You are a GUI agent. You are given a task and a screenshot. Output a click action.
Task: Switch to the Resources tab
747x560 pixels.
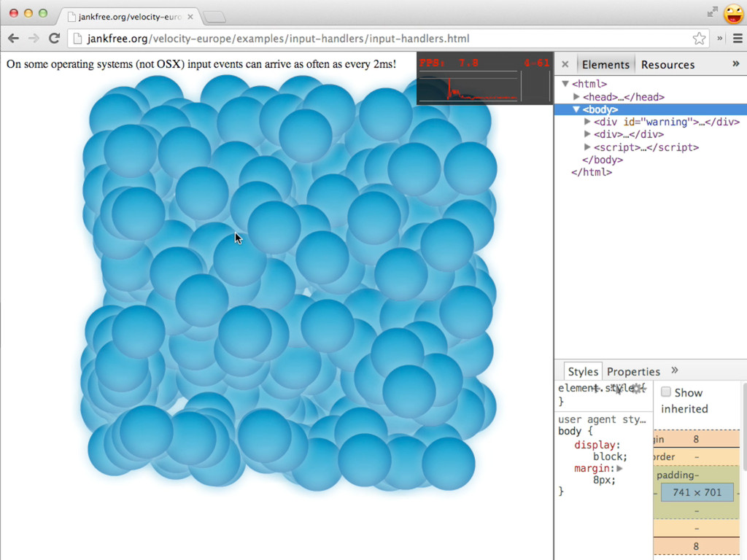[667, 64]
